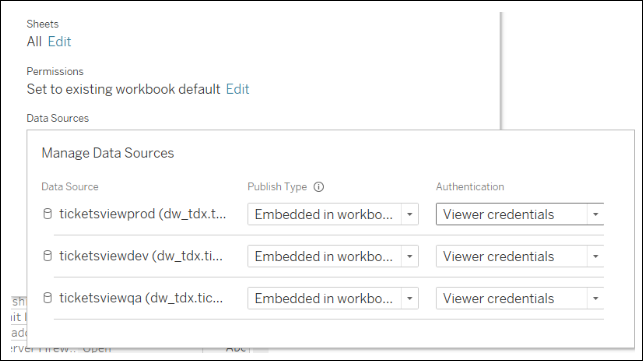Edit the Permissions setting
This screenshot has height=361, width=643.
pyautogui.click(x=237, y=89)
